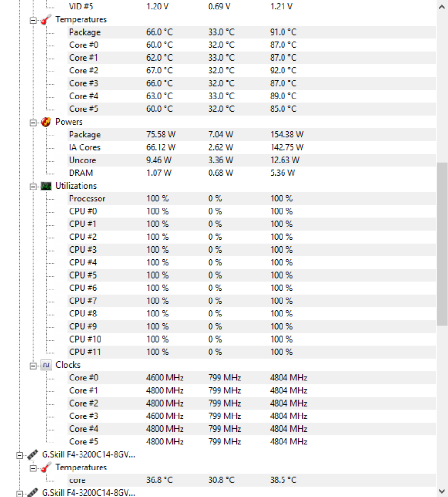Click the thermometer icon beside CPU Temperatures
The height and width of the screenshot is (497, 448).
[x=47, y=20]
